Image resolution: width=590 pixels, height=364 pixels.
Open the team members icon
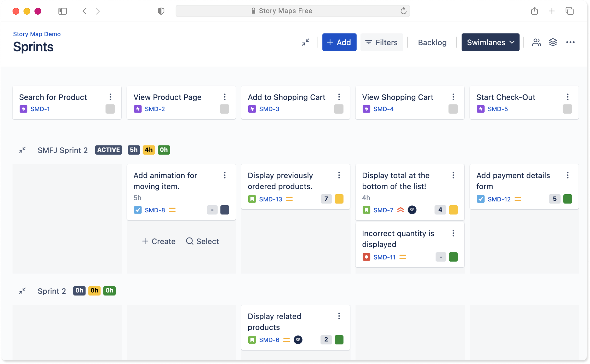coord(536,42)
